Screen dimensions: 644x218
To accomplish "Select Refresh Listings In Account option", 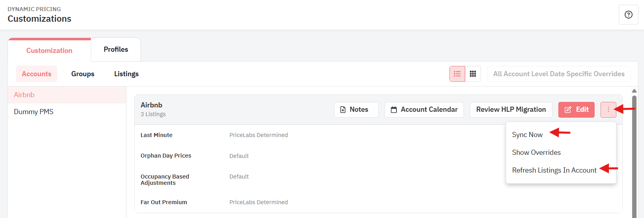I will coord(554,170).
